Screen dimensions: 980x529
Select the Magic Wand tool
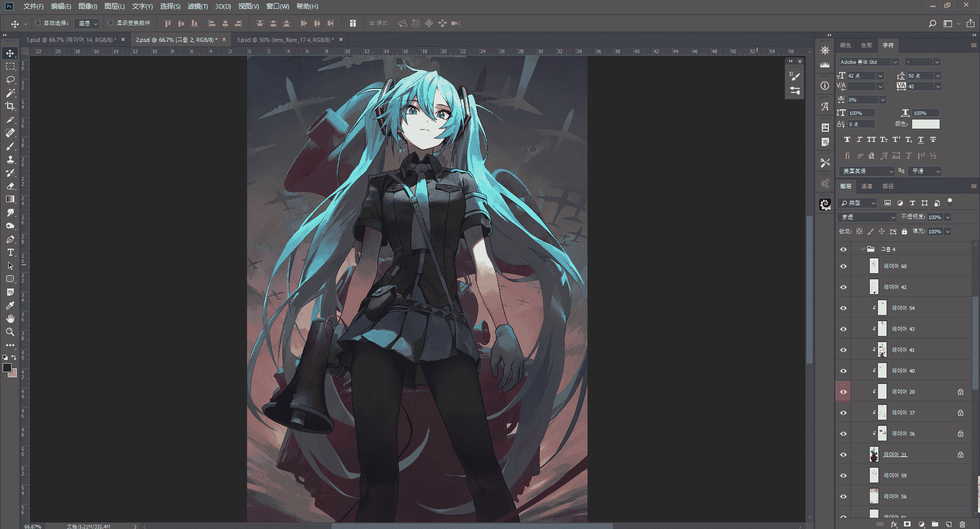(x=10, y=93)
